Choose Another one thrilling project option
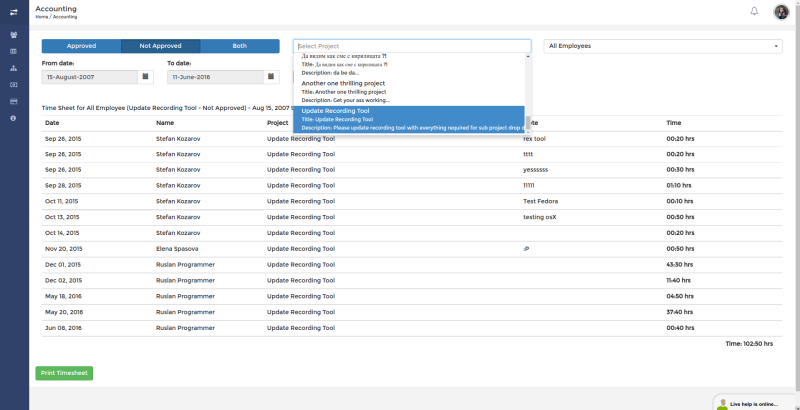The height and width of the screenshot is (410, 800). coord(409,91)
